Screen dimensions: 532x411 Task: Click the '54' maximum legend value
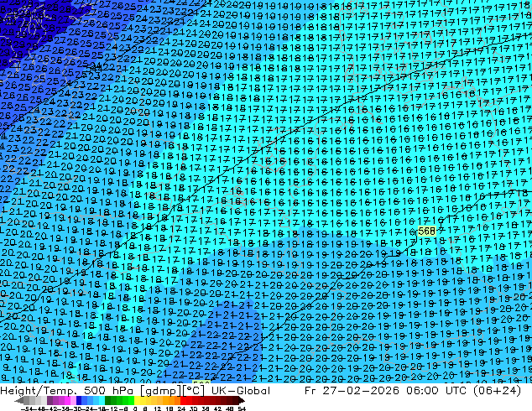[242, 409]
